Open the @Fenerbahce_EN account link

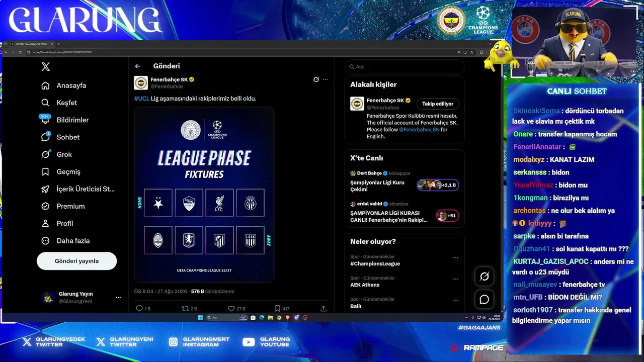pos(419,129)
